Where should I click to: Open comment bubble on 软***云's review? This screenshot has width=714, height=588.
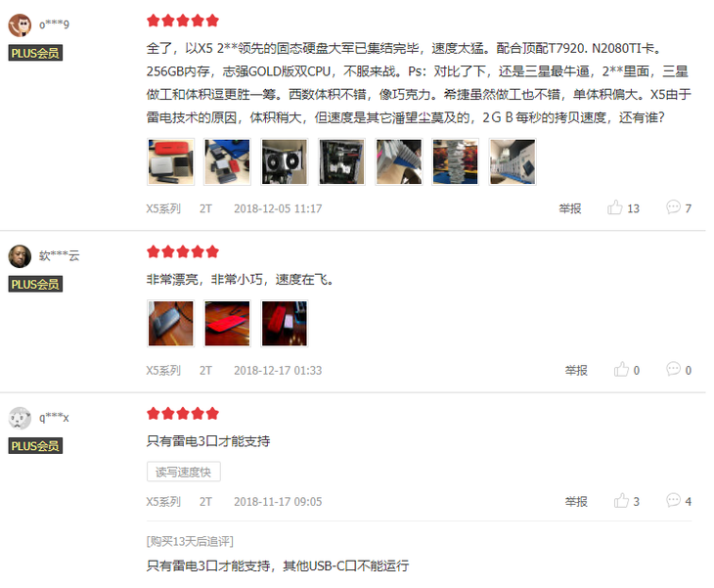click(x=673, y=369)
